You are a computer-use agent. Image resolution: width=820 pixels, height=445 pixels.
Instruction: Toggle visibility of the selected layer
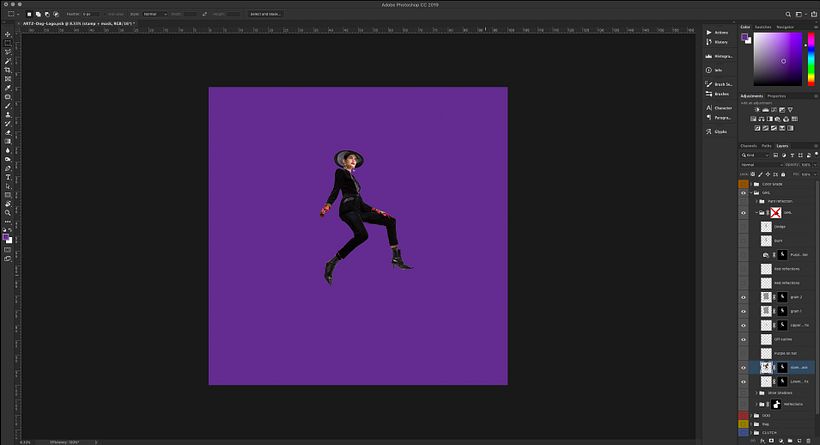pos(743,367)
